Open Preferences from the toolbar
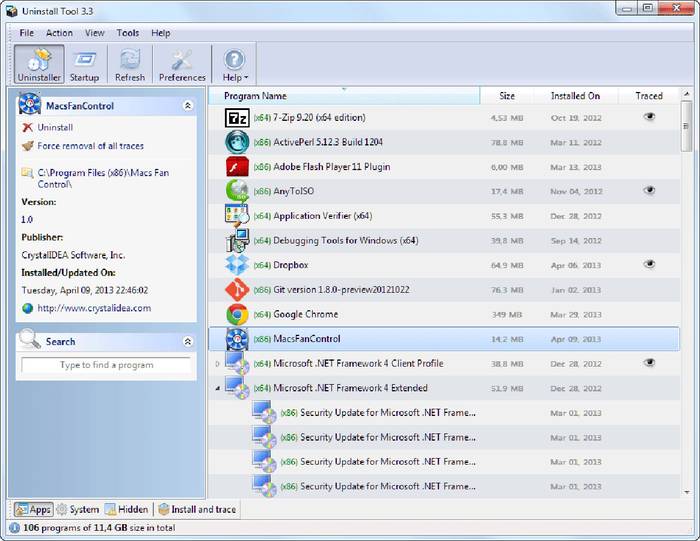This screenshot has width=700, height=541. [182, 63]
